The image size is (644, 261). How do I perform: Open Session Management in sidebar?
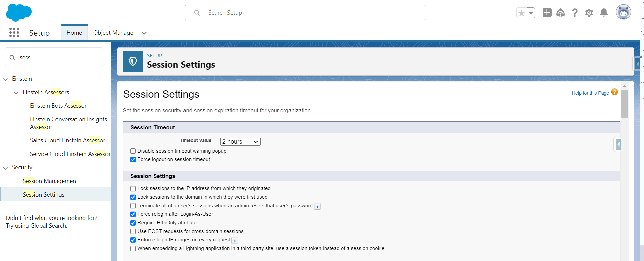pos(50,181)
